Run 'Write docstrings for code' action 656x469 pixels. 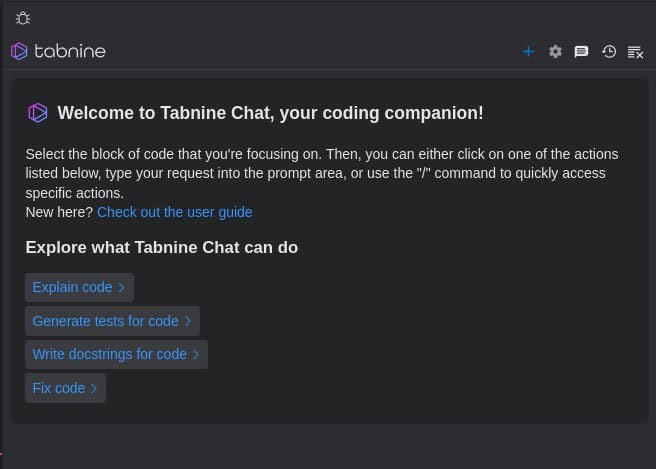click(109, 354)
